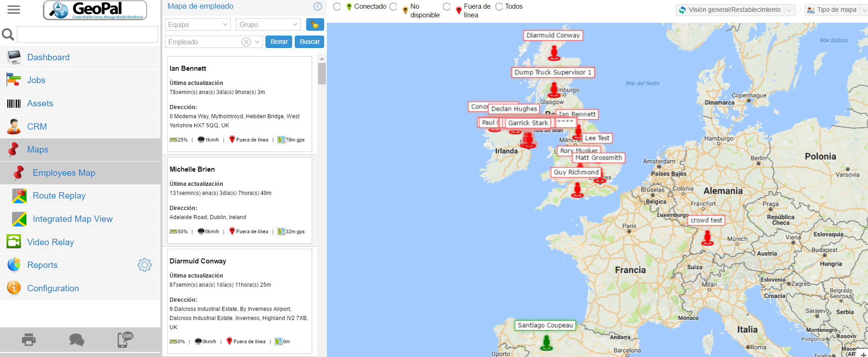
Task: Open the hamburger menu icon
Action: coord(14,10)
